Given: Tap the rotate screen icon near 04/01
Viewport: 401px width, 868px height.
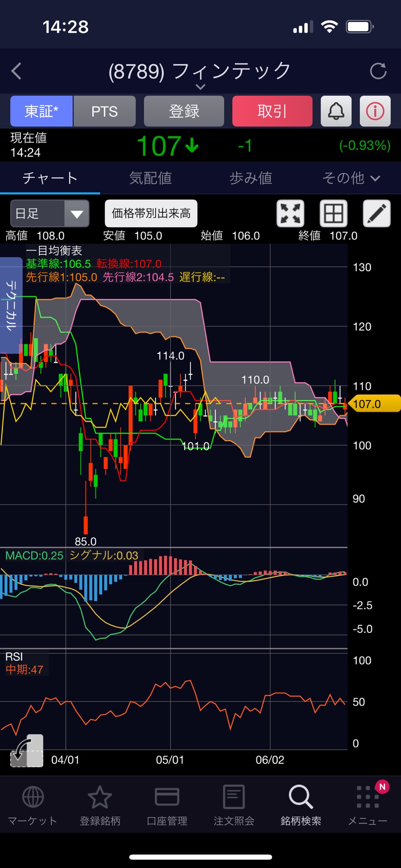Looking at the screenshot, I should (x=27, y=751).
